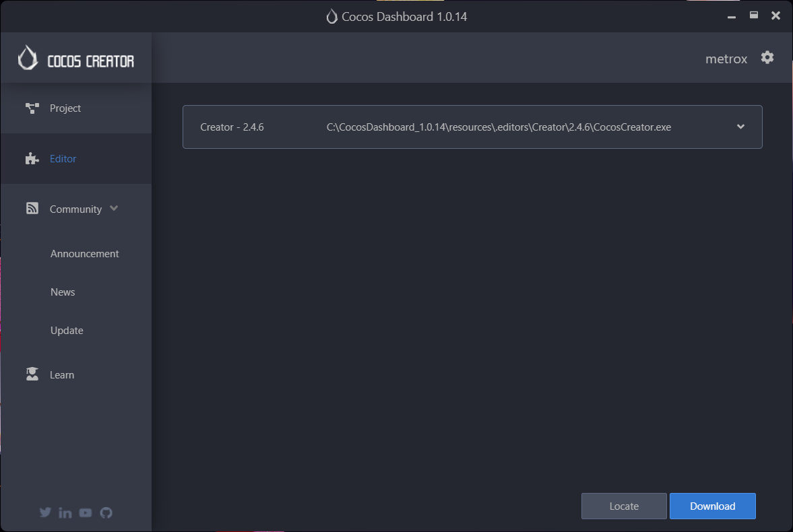The image size is (793, 532).
Task: Click the Download button
Action: tap(712, 506)
